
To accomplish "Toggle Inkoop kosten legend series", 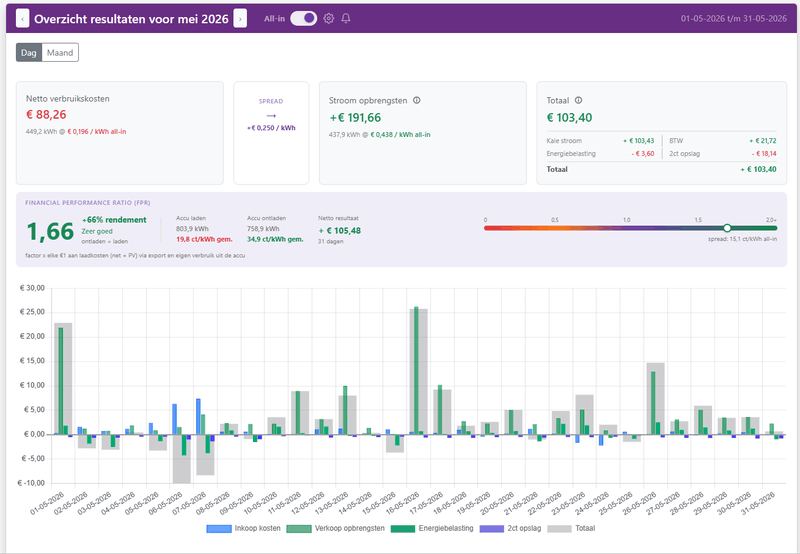I will [x=244, y=528].
